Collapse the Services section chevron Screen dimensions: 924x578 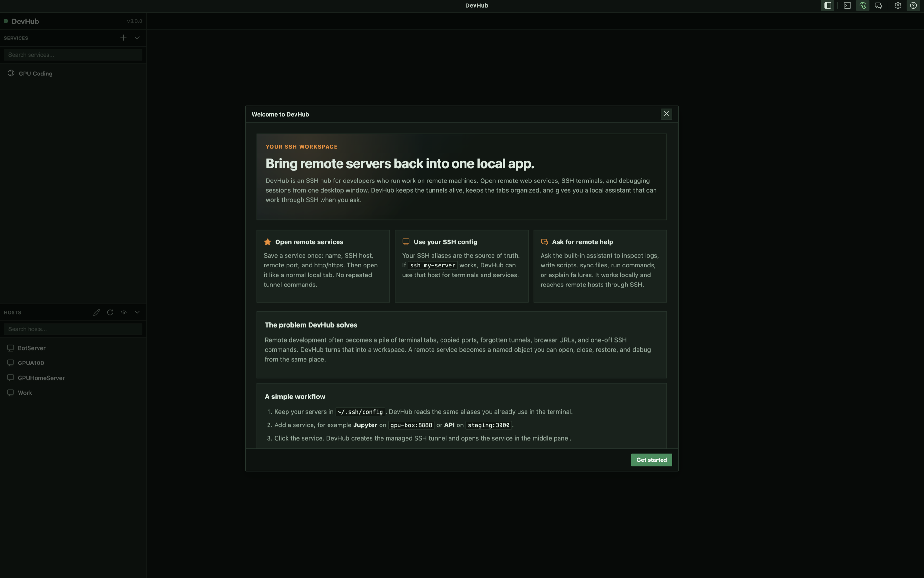click(x=137, y=38)
